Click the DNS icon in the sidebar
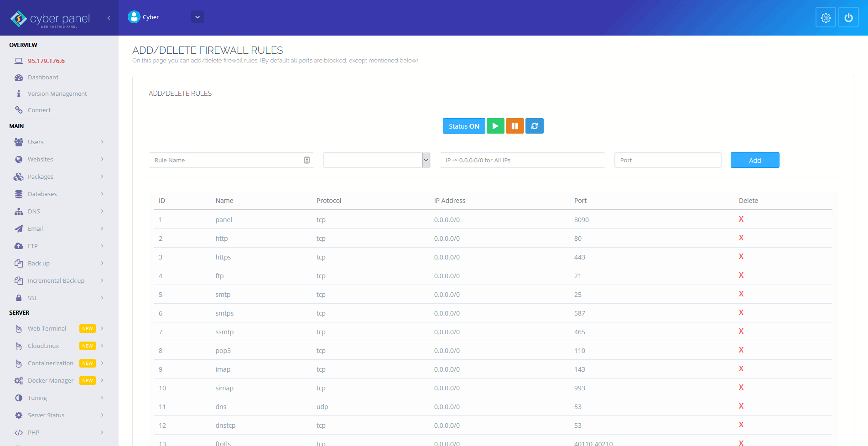Image resolution: width=868 pixels, height=446 pixels. pyautogui.click(x=18, y=211)
